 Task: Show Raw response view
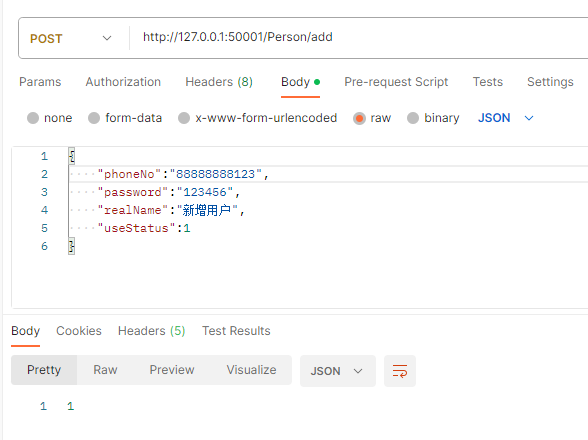pos(105,370)
